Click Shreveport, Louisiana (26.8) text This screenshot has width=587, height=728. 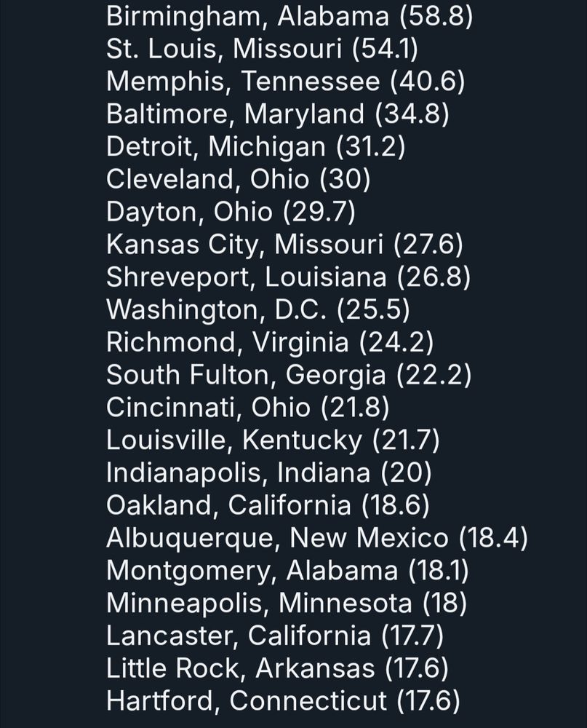[288, 277]
